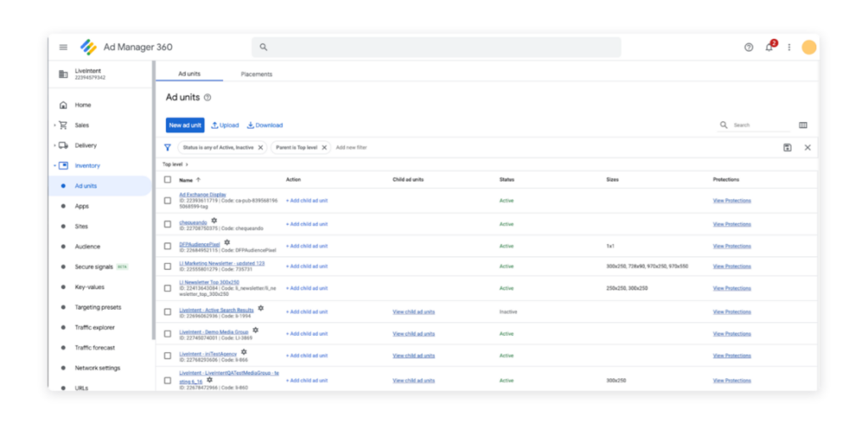Click the Upload button

(225, 126)
